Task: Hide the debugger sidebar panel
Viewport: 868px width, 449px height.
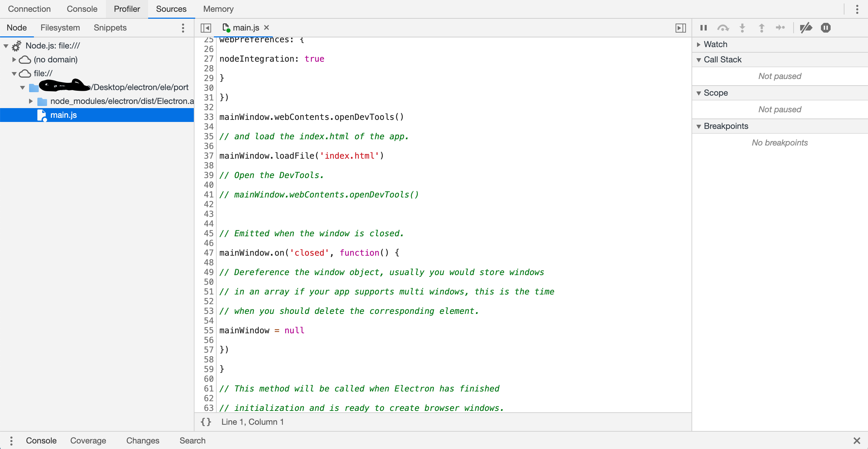Action: click(680, 28)
